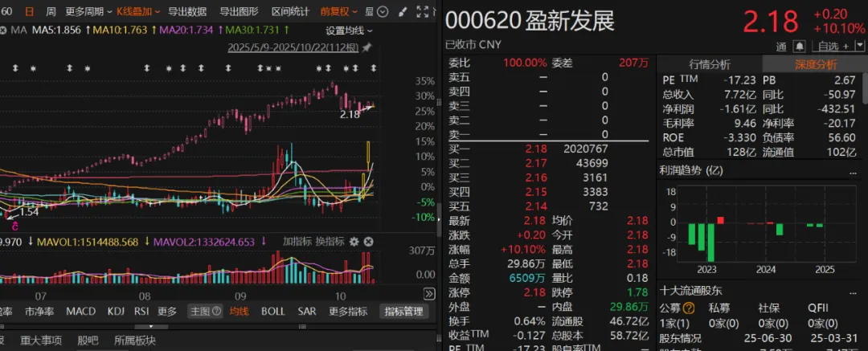Screen dimensions: 868x351
Task: Select the brush drawing tool icon
Action: pos(403,11)
